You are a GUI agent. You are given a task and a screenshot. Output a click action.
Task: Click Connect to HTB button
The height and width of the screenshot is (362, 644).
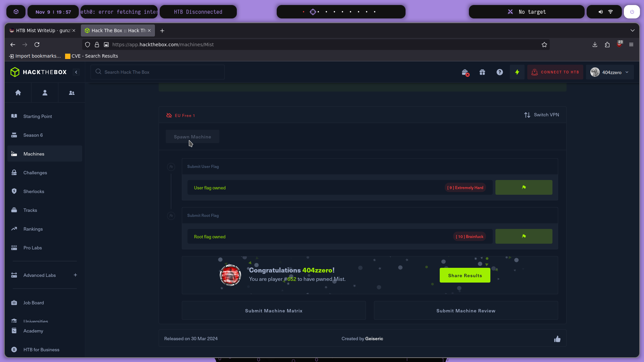pyautogui.click(x=555, y=72)
